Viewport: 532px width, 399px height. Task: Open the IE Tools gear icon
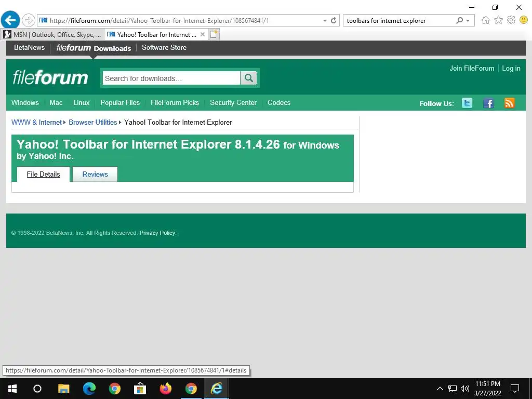(x=511, y=20)
